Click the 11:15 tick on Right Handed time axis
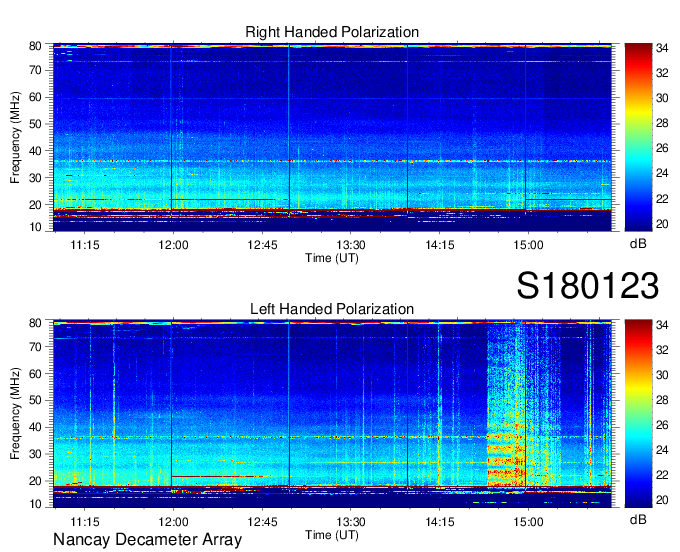Screen dimensions: 680x552 click(x=85, y=245)
